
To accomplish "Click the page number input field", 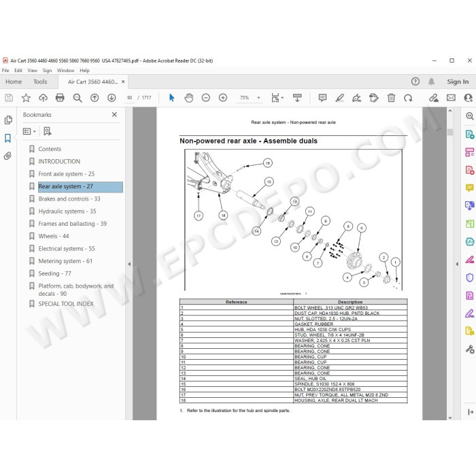I will tap(130, 98).
